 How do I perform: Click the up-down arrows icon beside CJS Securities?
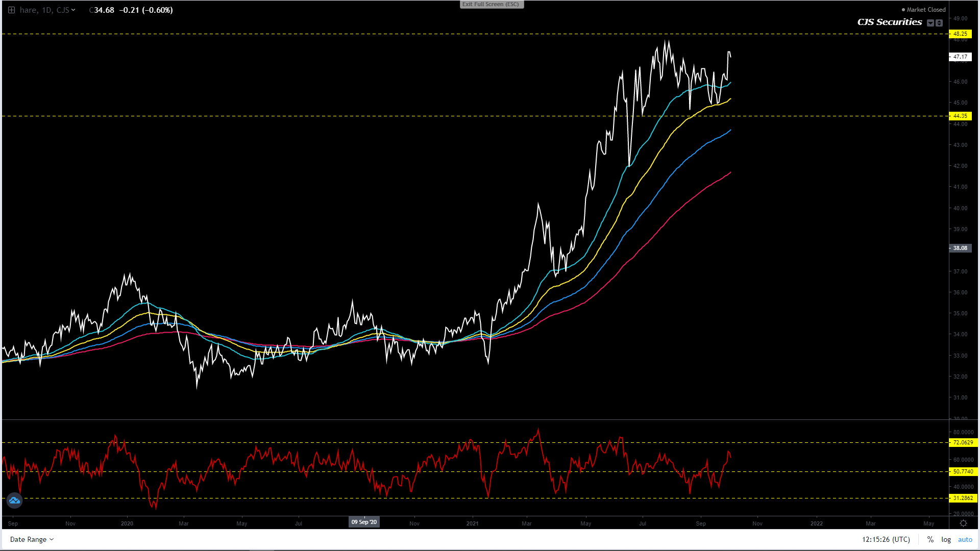[939, 23]
